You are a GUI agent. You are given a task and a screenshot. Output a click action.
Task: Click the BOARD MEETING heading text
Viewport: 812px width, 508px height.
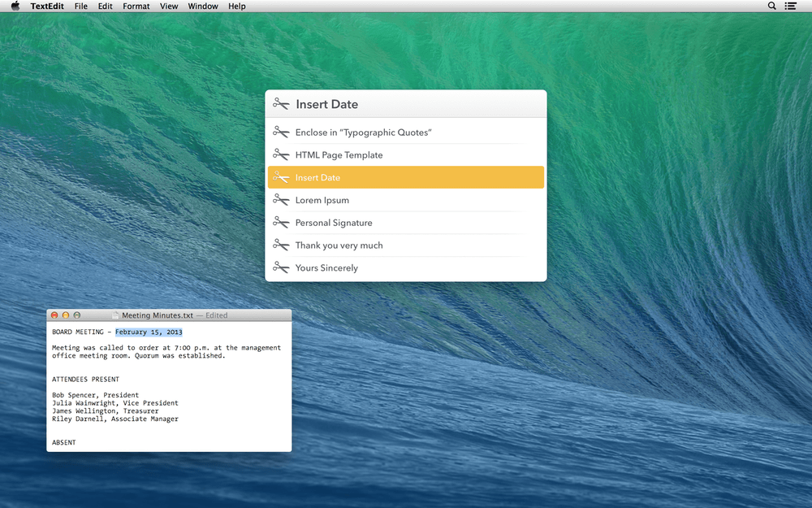(x=78, y=332)
